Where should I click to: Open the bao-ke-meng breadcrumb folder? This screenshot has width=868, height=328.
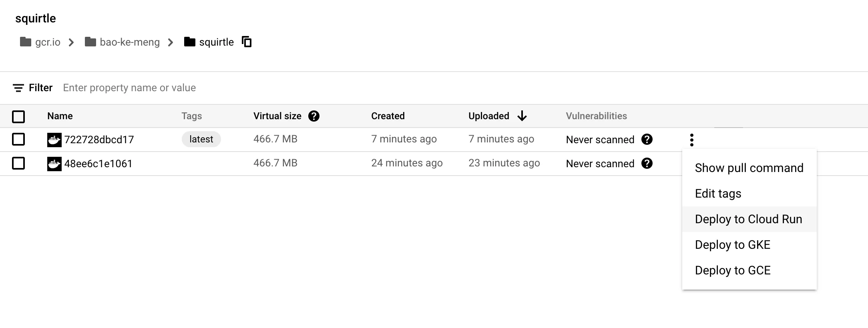tap(123, 42)
